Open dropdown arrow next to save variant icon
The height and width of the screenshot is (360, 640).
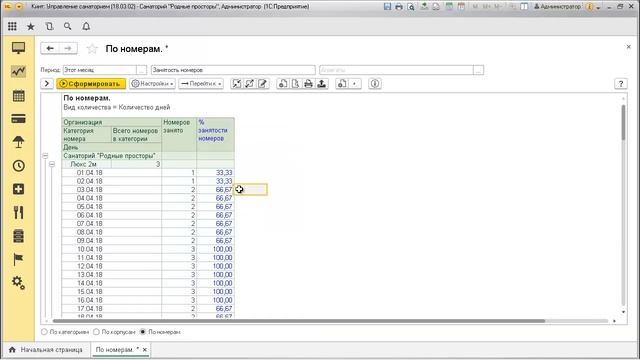point(354,84)
